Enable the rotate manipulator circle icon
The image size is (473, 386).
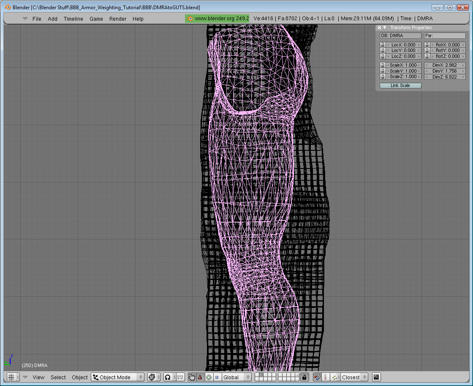(x=209, y=377)
